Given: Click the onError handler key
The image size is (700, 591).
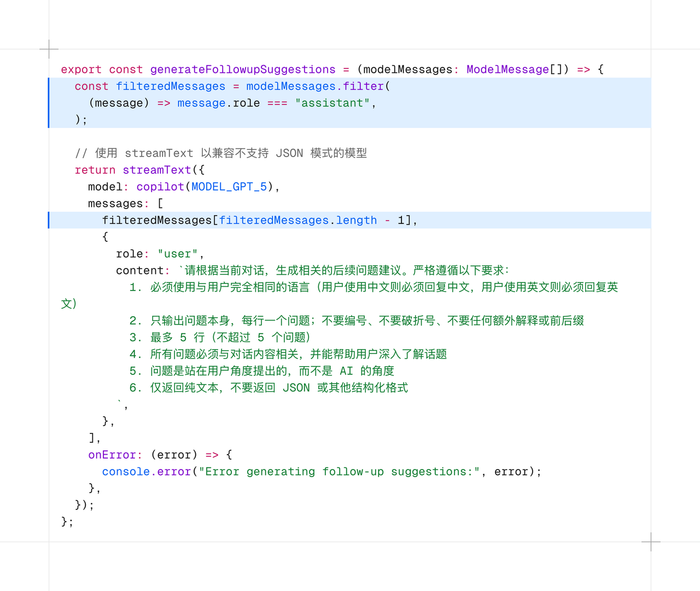Looking at the screenshot, I should pyautogui.click(x=112, y=455).
